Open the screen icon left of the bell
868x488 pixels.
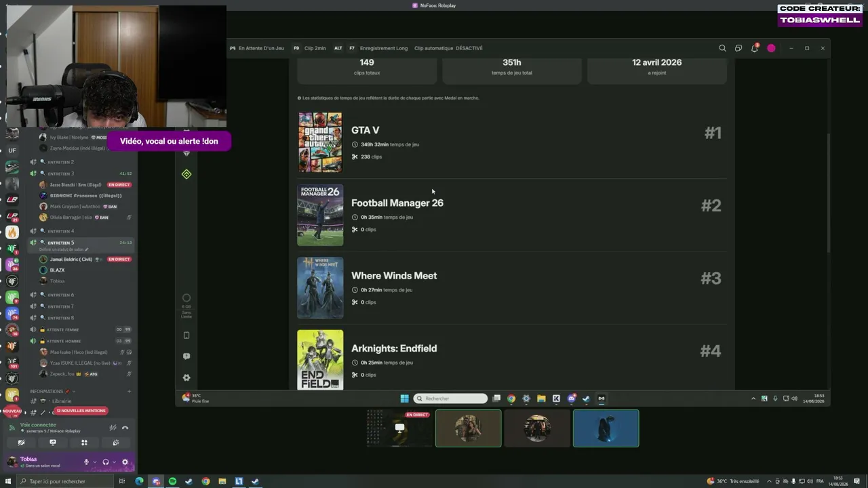click(738, 48)
